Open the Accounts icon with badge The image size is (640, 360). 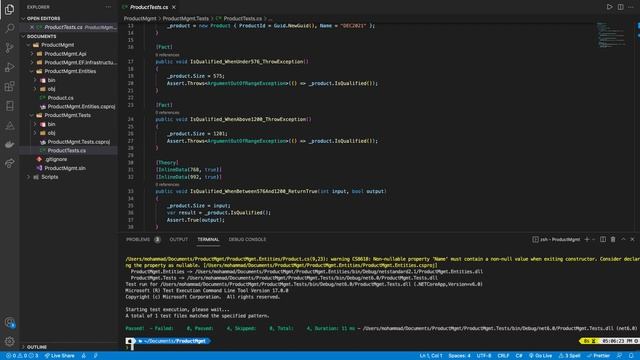[9, 322]
